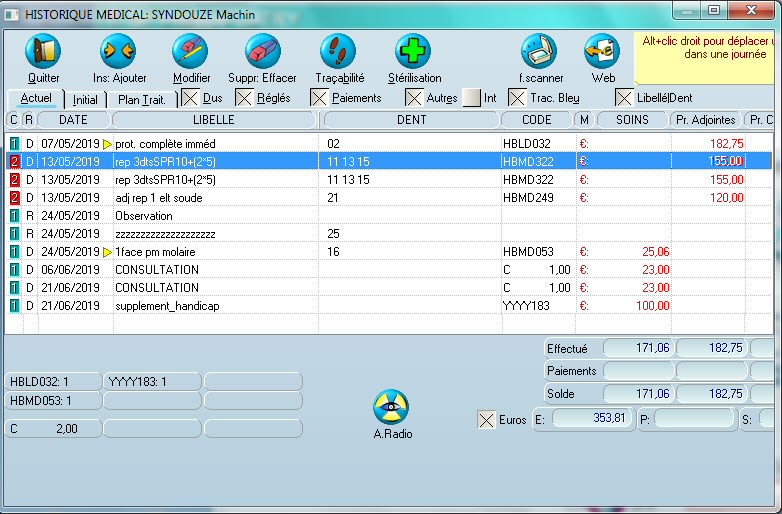The image size is (782, 514).
Task: Click the Suppr: Effacer eraser icon
Action: click(x=262, y=51)
